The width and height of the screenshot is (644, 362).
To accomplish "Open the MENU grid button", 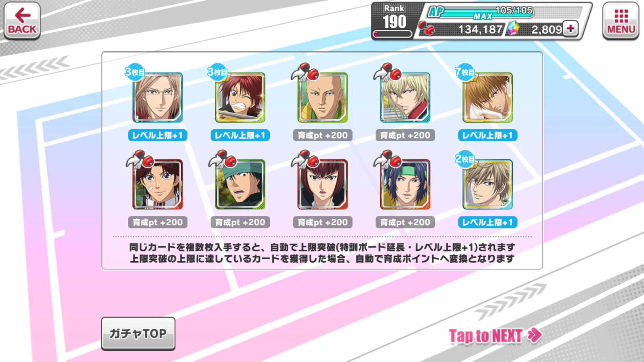I will 621,21.
